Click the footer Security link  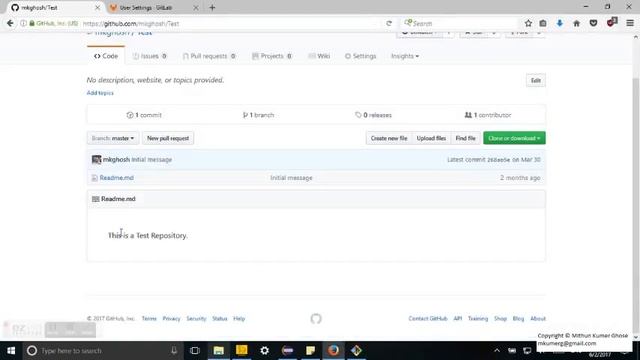pos(196,318)
